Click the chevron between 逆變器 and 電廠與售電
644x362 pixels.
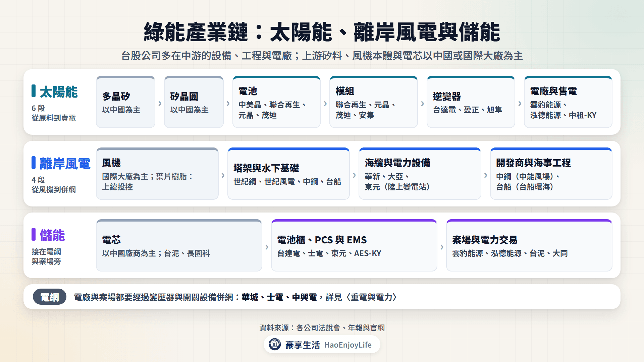pos(520,104)
